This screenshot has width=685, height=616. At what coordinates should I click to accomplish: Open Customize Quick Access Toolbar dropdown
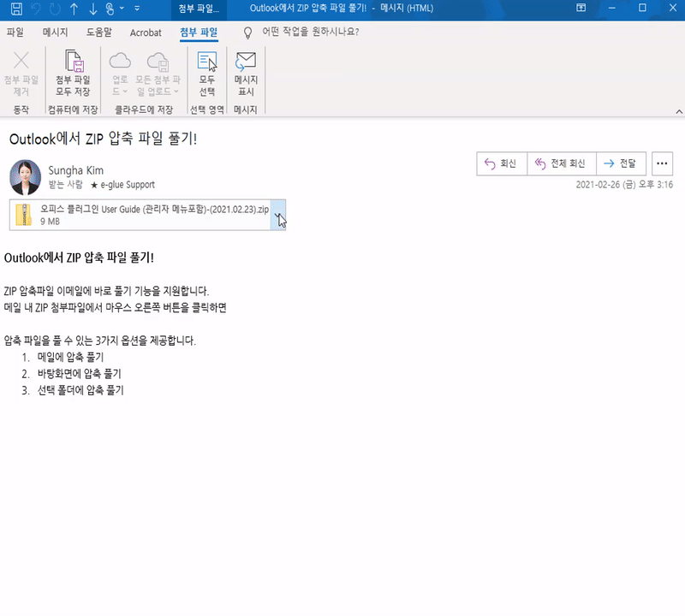click(x=137, y=9)
